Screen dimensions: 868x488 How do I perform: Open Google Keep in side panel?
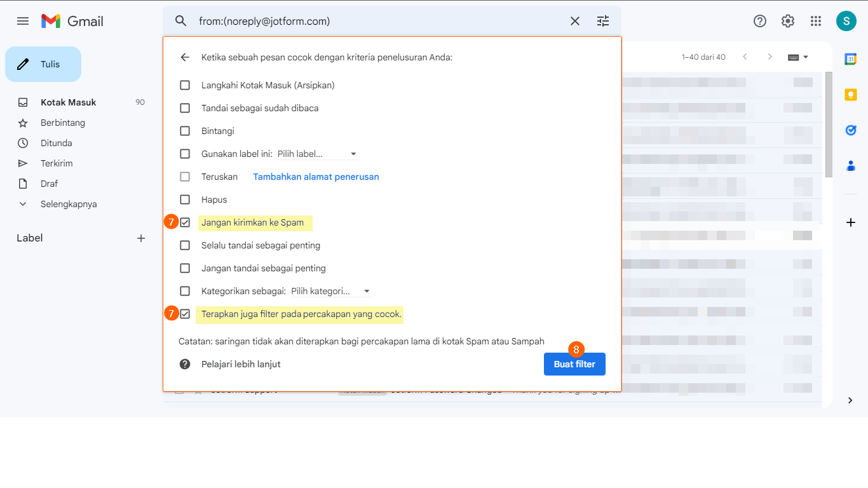coord(850,95)
